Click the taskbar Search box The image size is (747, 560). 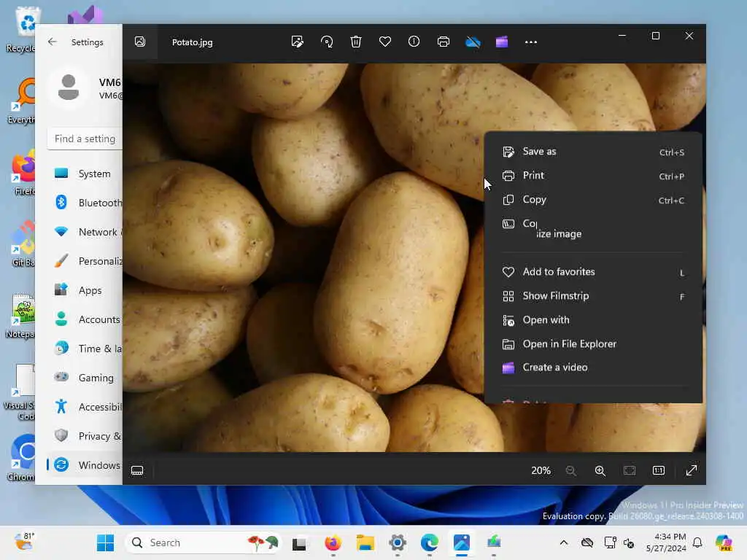pos(203,542)
